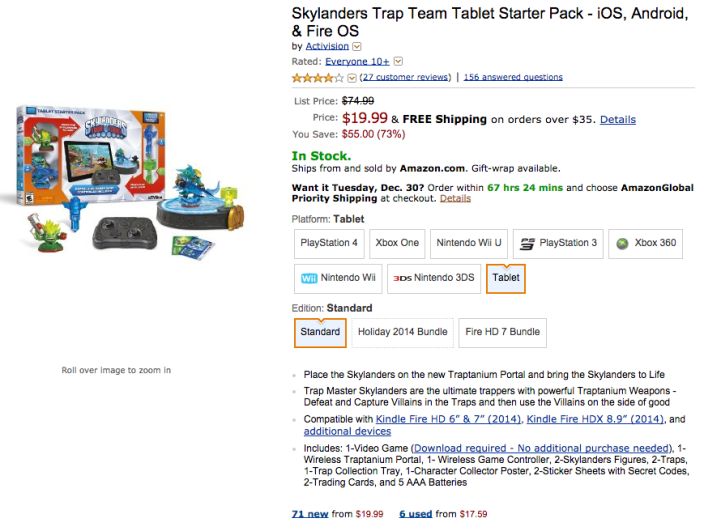Viewport: 704px width, 531px height.
Task: Expand the star ratings breakdown arrow
Action: click(x=352, y=77)
